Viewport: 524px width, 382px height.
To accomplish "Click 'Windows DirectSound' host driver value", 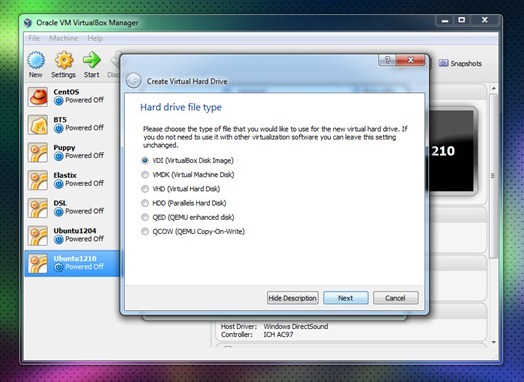I will [296, 327].
